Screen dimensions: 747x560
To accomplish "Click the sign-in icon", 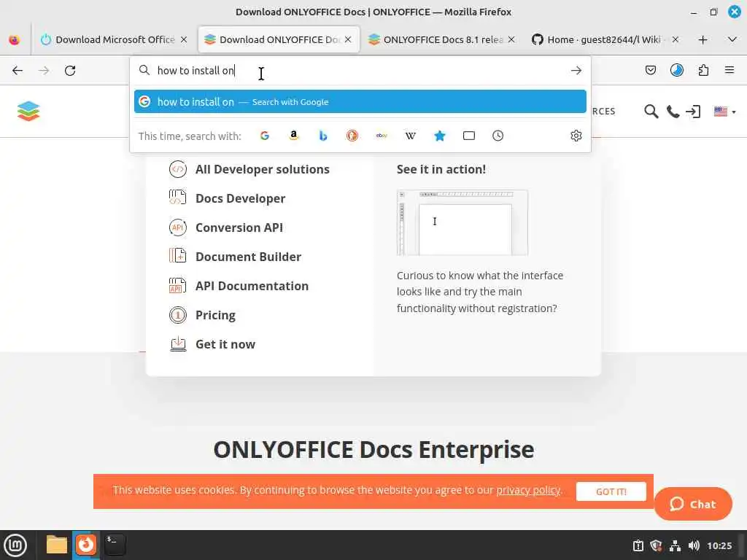I will pyautogui.click(x=693, y=112).
